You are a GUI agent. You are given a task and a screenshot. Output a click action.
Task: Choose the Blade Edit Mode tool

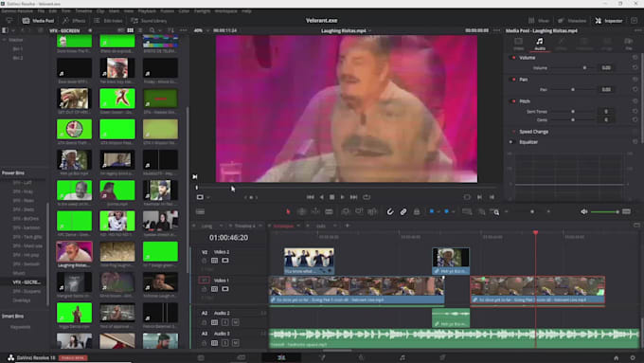click(329, 211)
